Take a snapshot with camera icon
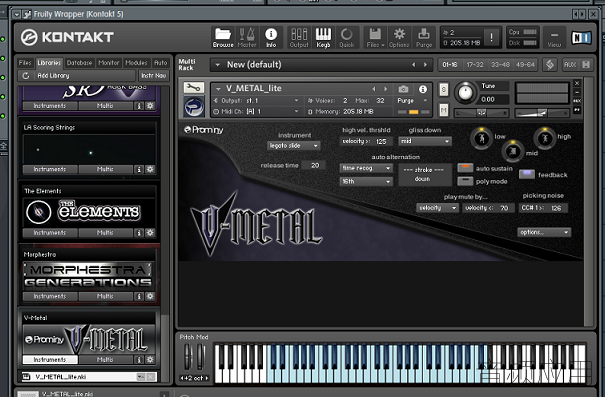 tap(403, 89)
